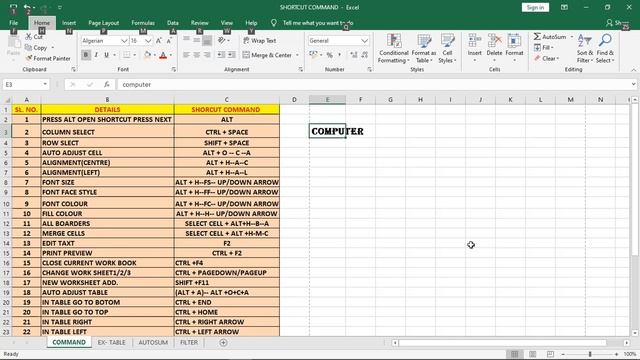Click the Name Box showing E3

26,84
